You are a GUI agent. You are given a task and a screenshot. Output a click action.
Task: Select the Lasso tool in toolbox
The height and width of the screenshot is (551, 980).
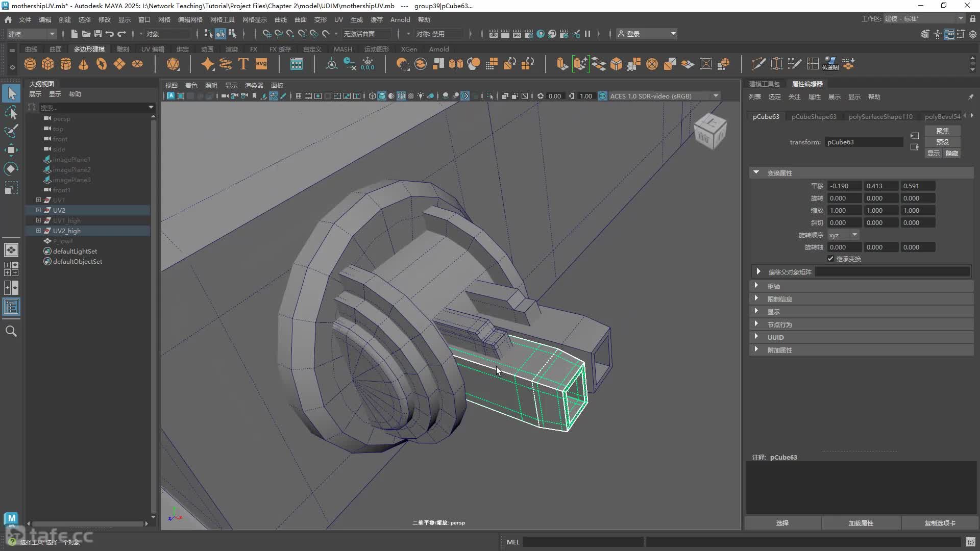[11, 112]
